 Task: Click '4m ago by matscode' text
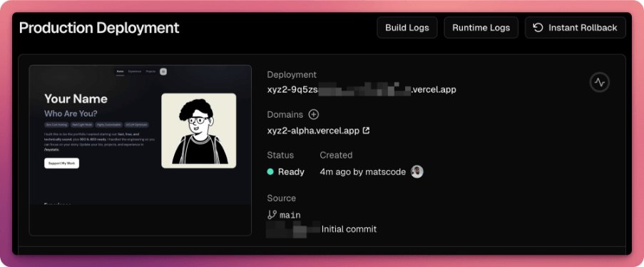(x=363, y=171)
